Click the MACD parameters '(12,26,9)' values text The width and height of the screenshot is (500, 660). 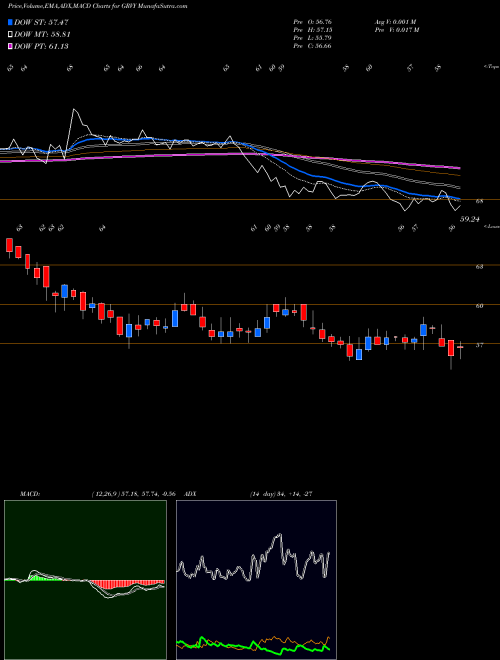133,494
